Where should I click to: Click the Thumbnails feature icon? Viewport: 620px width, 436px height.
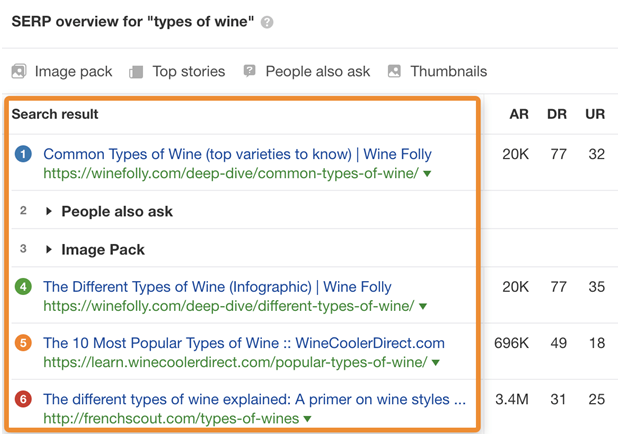394,71
